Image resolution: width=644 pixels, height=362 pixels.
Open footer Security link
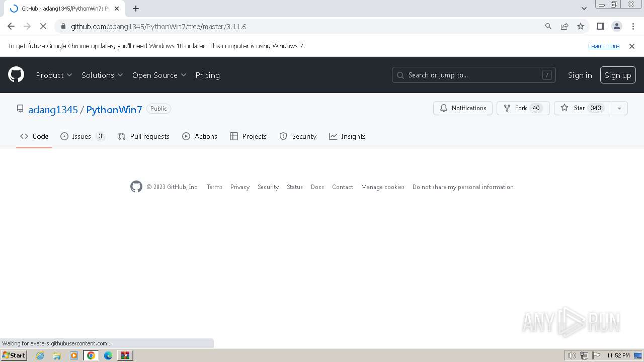click(268, 187)
